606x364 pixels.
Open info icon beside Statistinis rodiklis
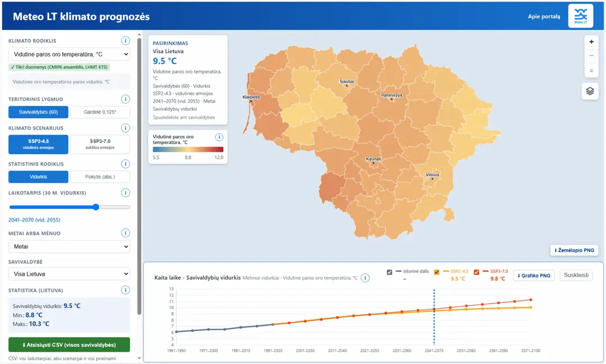pos(125,164)
